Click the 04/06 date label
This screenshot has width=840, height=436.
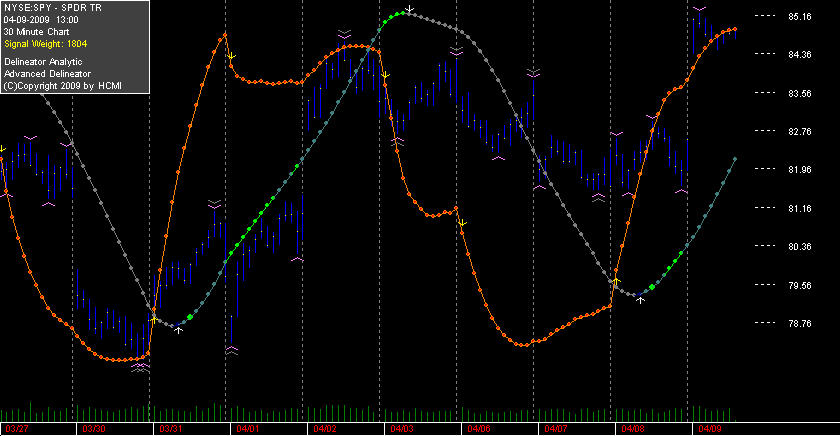479,429
